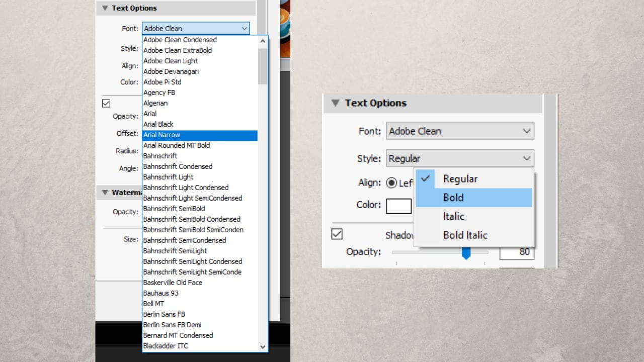
Task: Click the font list scrollbar thumb
Action: pos(263,66)
